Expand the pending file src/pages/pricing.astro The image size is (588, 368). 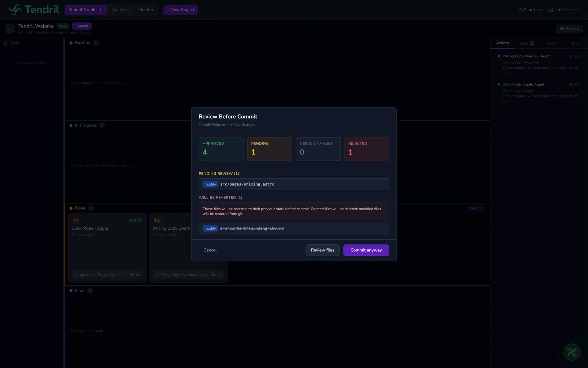pyautogui.click(x=294, y=184)
